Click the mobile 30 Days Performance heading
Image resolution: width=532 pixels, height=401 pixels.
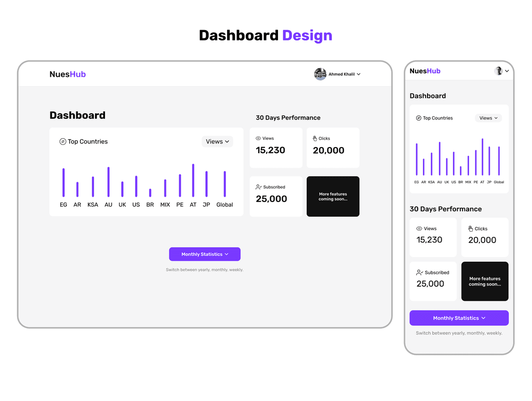coord(445,209)
